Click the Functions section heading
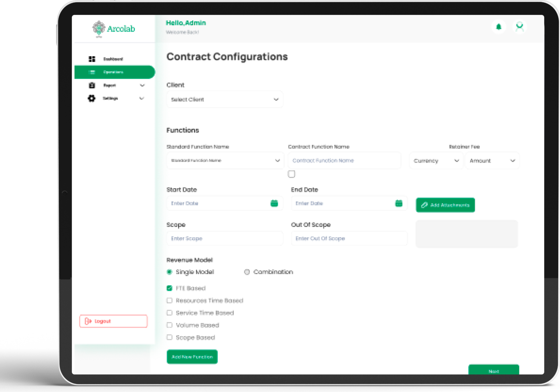This screenshot has width=560, height=392. [183, 130]
